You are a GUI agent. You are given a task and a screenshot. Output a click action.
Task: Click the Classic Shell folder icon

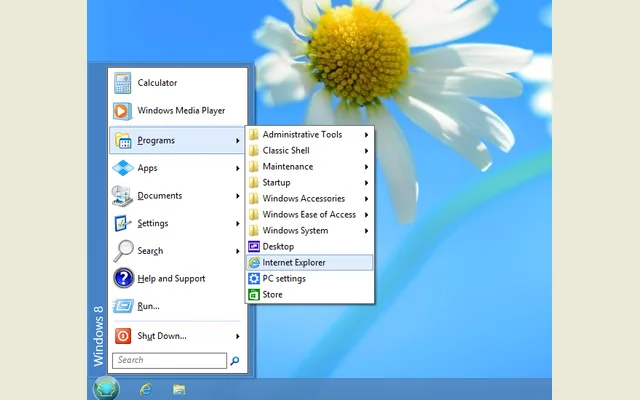click(253, 151)
